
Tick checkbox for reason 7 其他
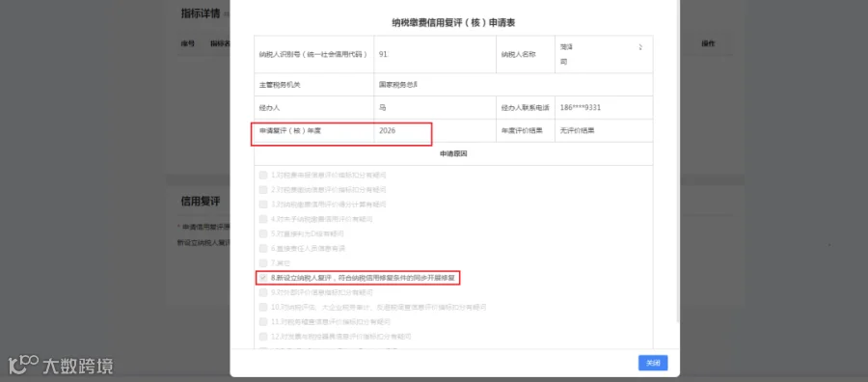coord(263,263)
